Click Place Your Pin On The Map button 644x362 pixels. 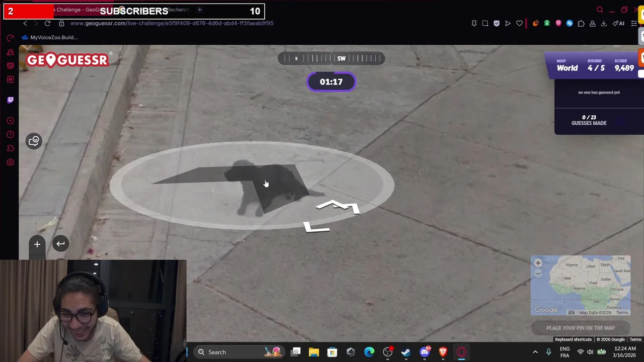[x=581, y=328]
